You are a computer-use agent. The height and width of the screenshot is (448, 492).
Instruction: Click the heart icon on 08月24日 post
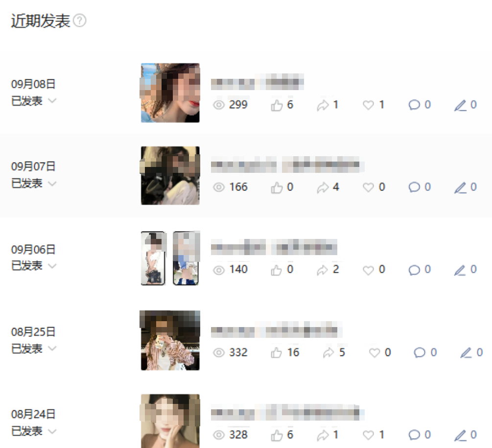click(x=368, y=435)
